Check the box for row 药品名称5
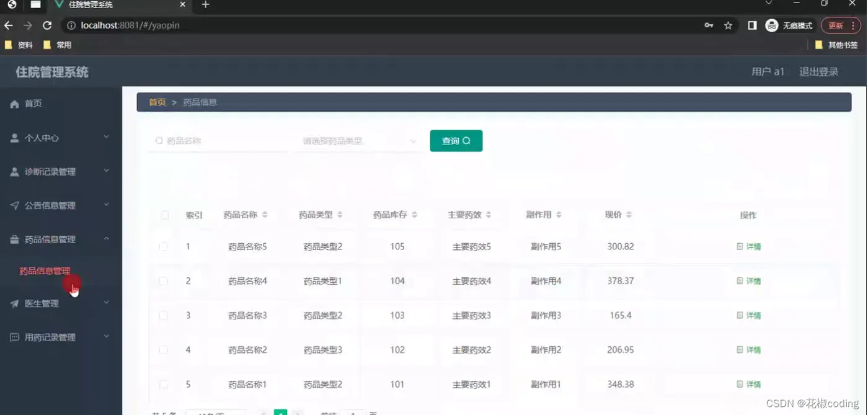This screenshot has width=868, height=415. coord(164,247)
